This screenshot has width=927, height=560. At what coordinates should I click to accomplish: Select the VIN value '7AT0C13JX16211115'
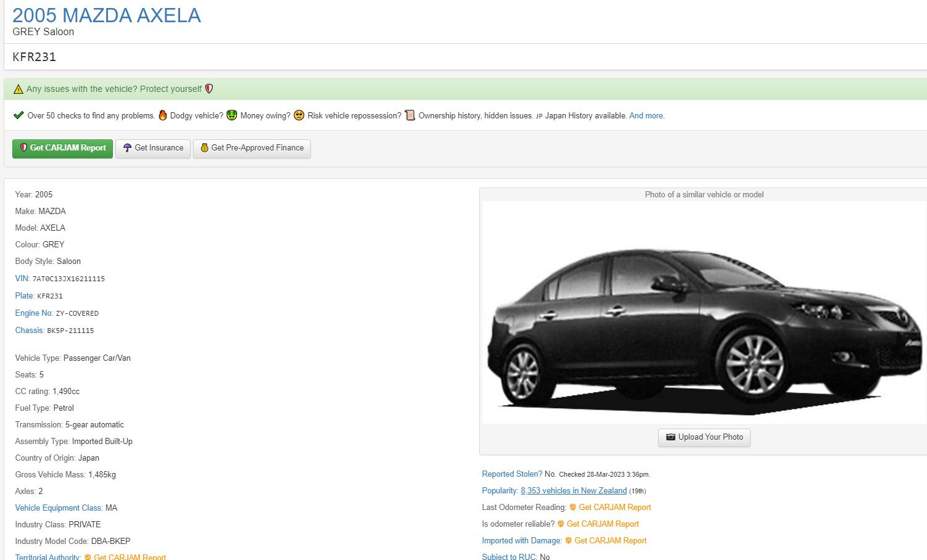[68, 279]
